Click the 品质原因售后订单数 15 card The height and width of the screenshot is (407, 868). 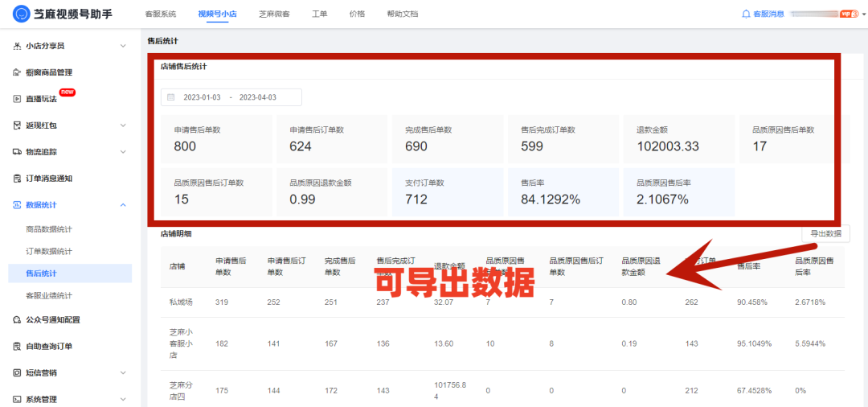(216, 192)
